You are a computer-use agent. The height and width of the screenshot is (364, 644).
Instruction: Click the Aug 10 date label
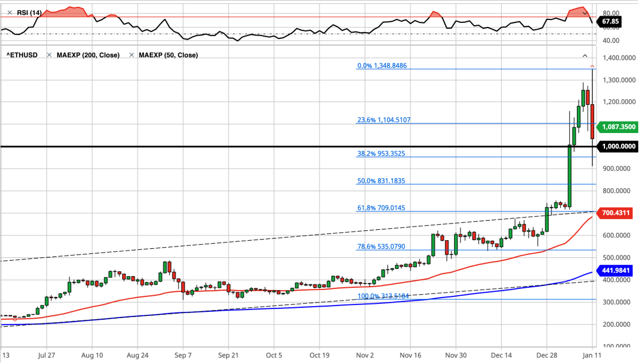click(92, 355)
